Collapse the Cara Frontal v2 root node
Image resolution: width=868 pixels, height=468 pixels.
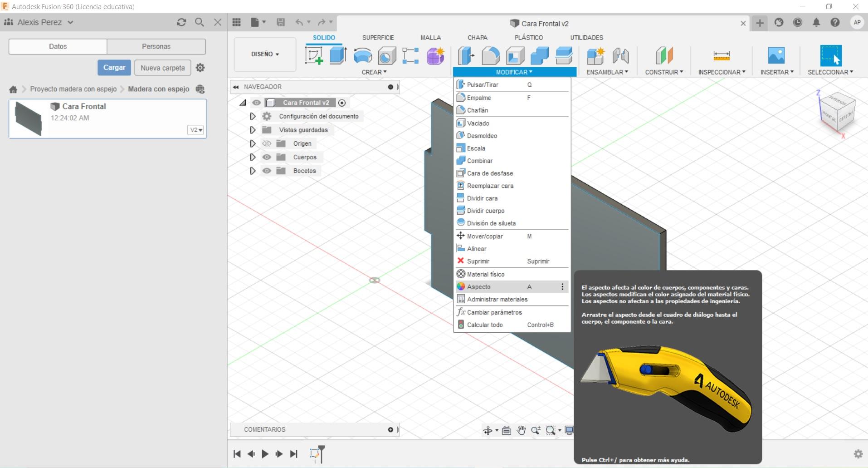point(243,103)
